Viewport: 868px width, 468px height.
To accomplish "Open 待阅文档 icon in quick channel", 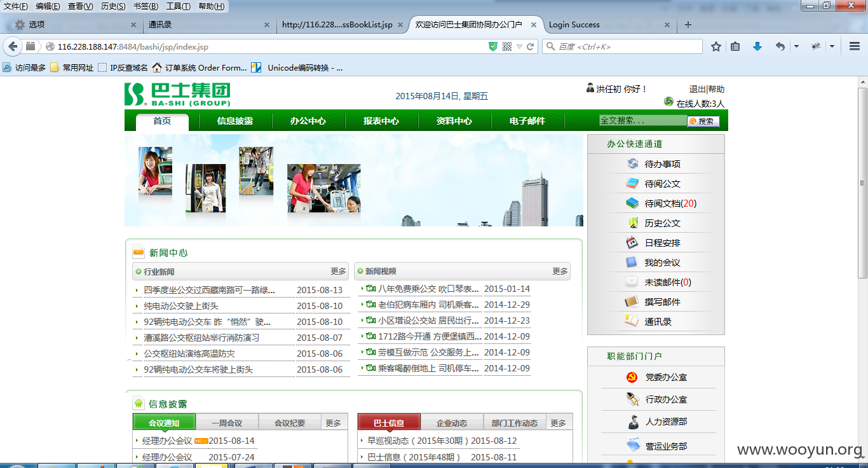I will click(x=632, y=203).
